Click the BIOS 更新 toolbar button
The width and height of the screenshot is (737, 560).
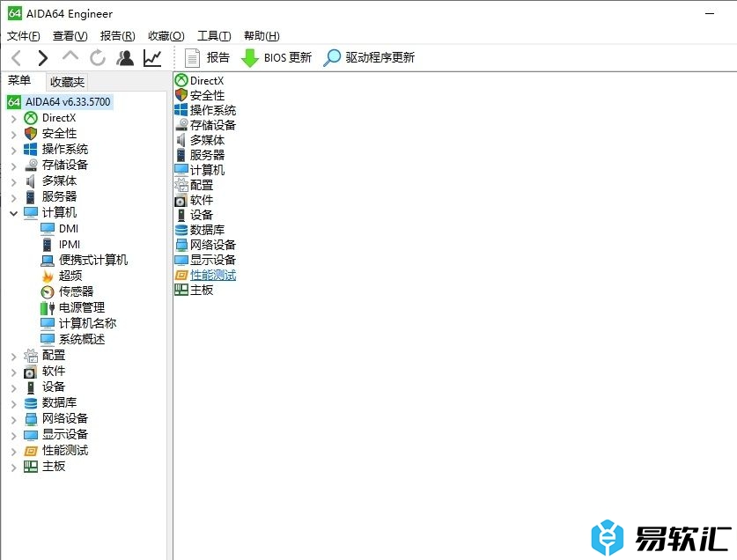pyautogui.click(x=276, y=58)
